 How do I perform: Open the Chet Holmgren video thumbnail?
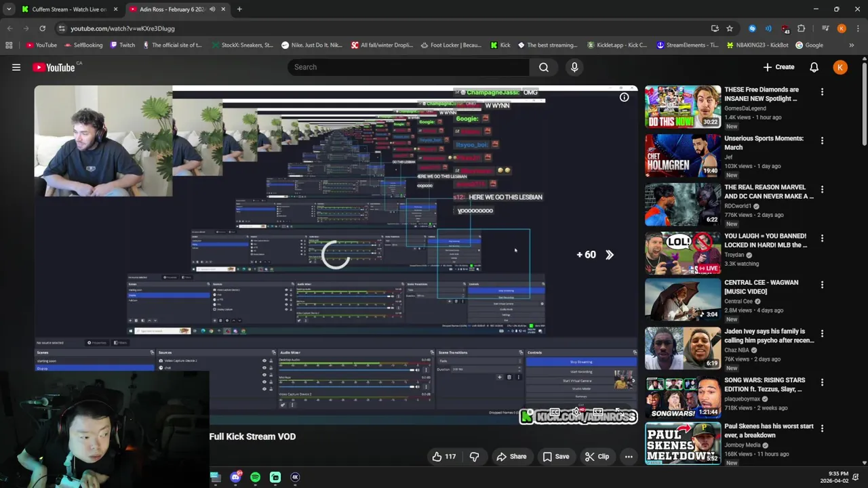pyautogui.click(x=683, y=156)
